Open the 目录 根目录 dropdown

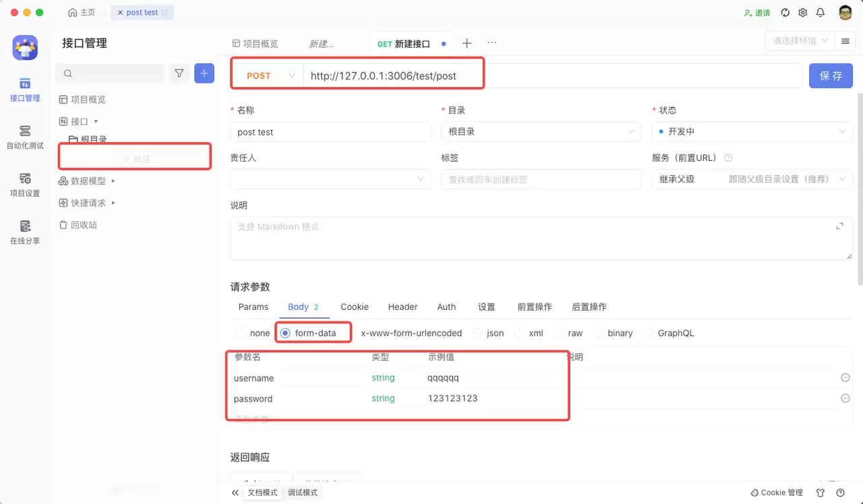(541, 132)
